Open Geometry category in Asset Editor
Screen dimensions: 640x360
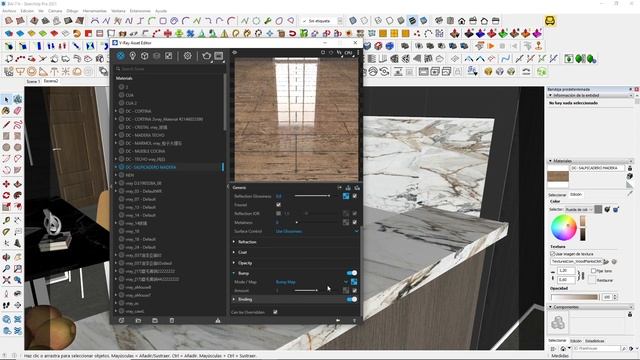(144, 56)
